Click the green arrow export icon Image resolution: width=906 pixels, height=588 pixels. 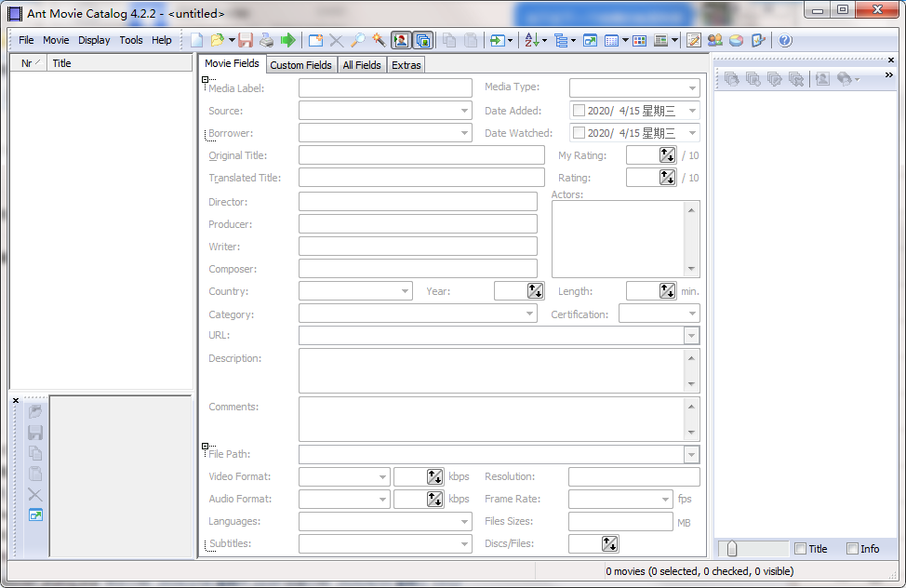coord(287,41)
